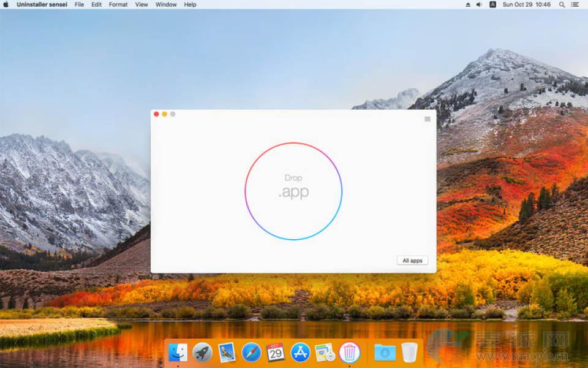Screen dimensions: 588x368
Task: Click Uninstaller sensei trash icon in dock
Action: coord(349,352)
